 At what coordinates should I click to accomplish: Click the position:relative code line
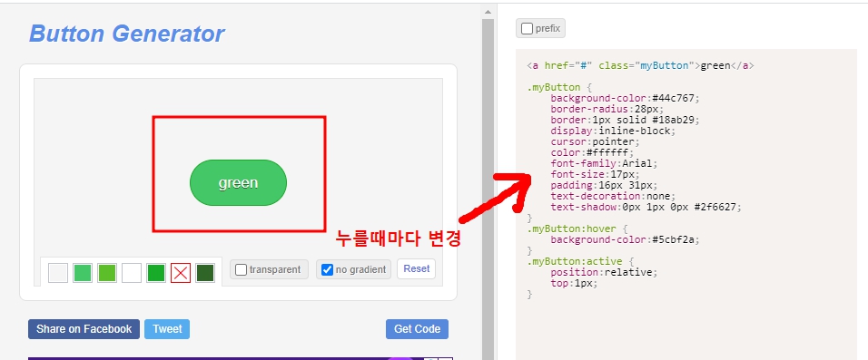tap(605, 273)
